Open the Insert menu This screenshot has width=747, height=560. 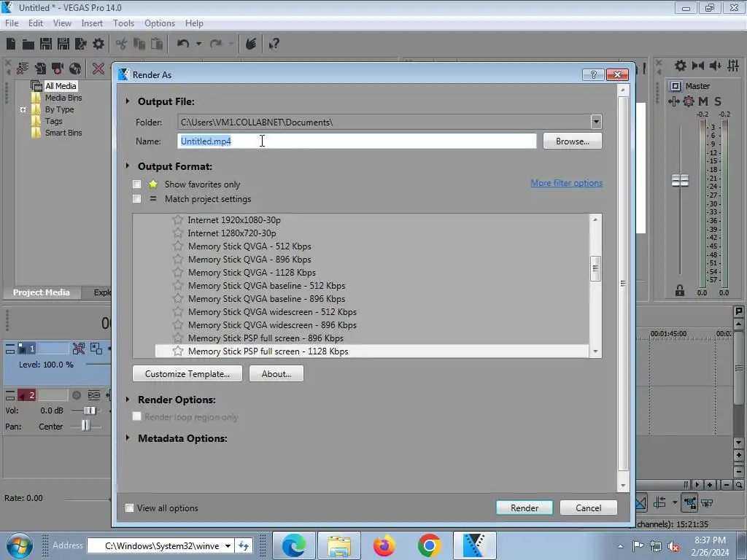(91, 23)
